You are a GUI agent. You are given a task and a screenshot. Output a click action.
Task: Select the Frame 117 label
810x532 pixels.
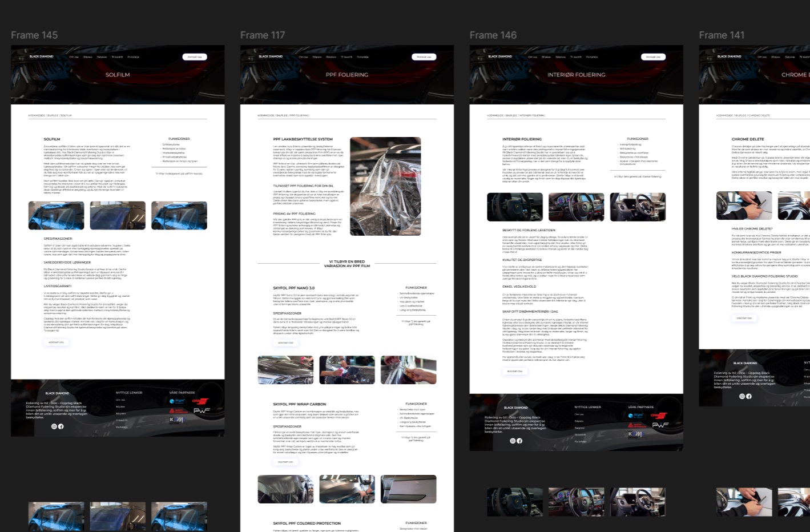click(263, 35)
